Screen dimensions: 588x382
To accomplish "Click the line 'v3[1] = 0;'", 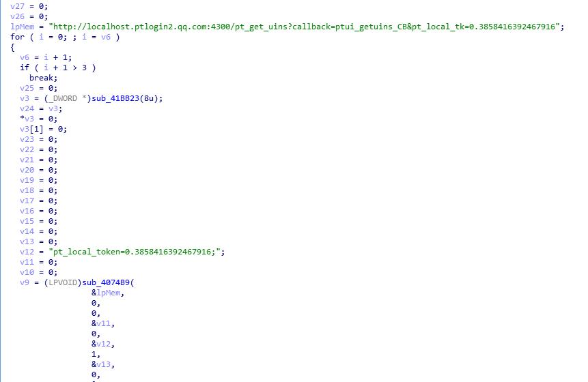I will 44,129.
